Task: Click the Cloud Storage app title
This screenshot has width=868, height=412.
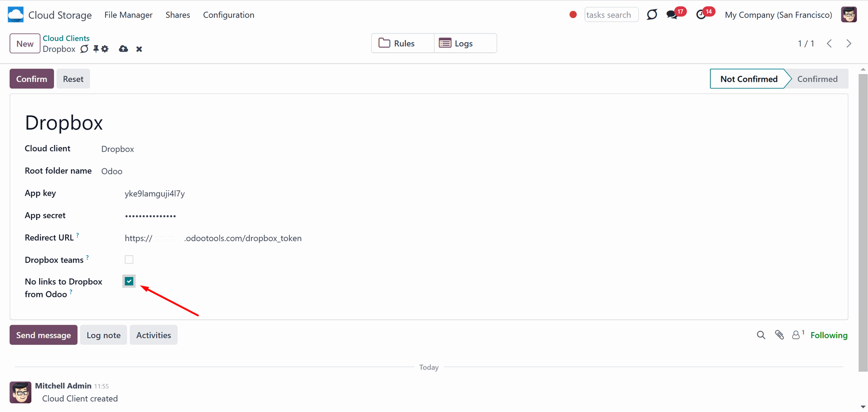Action: pos(60,15)
